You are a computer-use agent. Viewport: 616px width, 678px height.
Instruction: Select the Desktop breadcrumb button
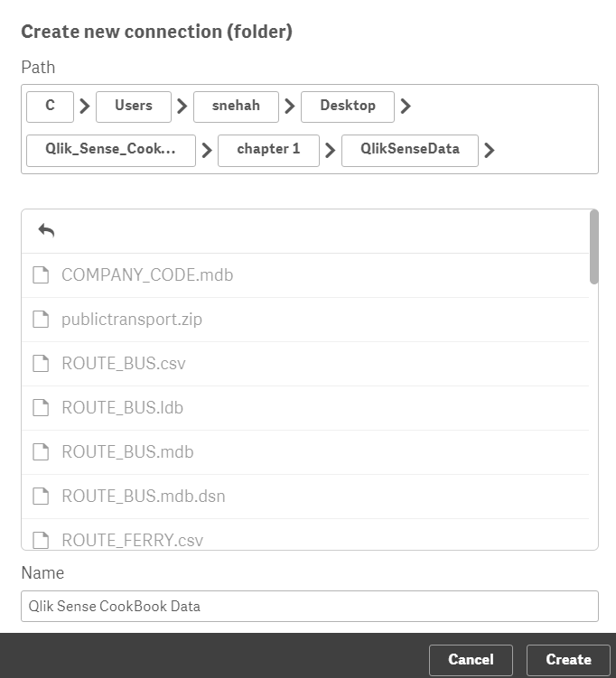pyautogui.click(x=348, y=107)
